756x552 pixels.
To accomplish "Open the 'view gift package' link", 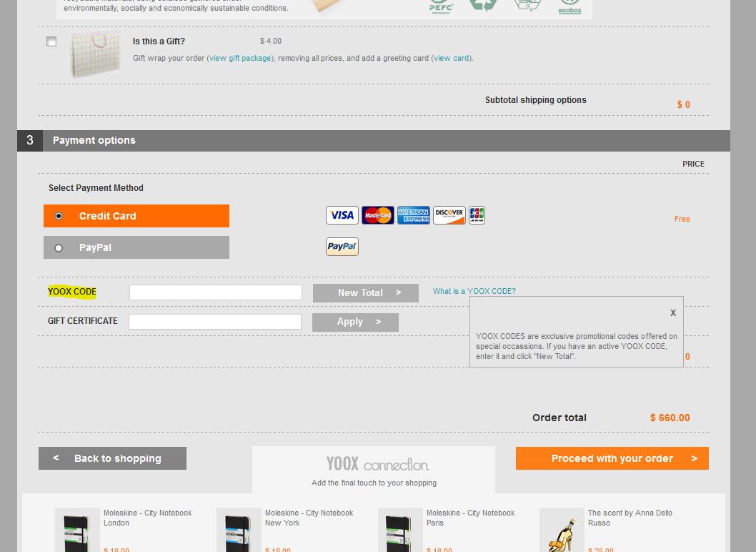I will pos(241,58).
